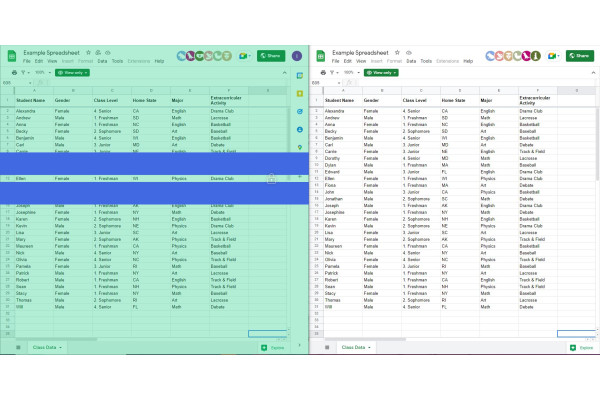The width and height of the screenshot is (600, 400).
Task: Open View only dropdown in white window
Action: [x=381, y=72]
